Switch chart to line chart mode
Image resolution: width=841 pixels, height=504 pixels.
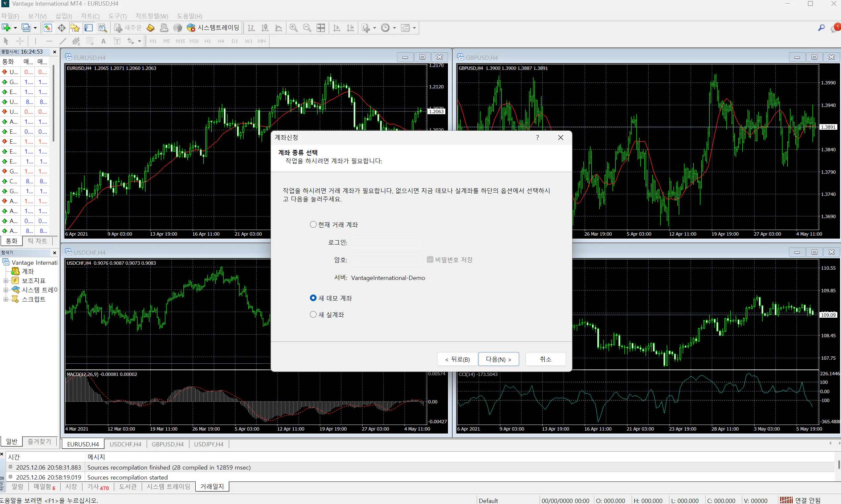pos(279,28)
